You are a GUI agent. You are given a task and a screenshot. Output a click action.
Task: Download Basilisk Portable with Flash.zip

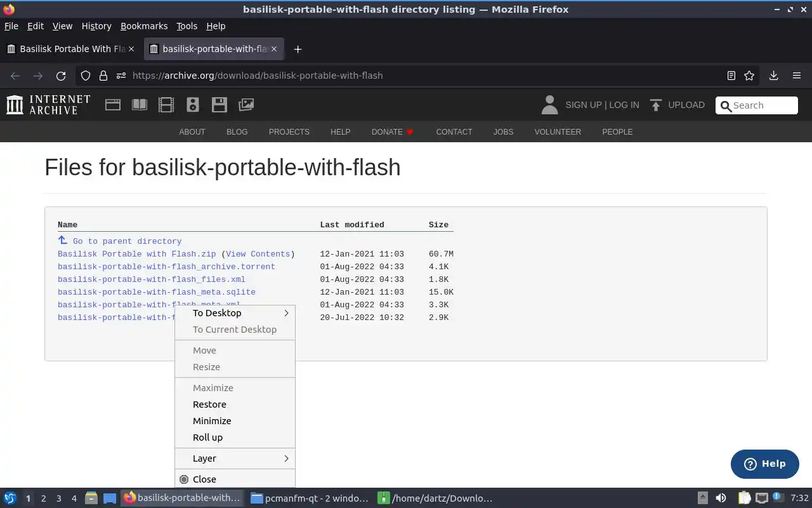coord(137,254)
